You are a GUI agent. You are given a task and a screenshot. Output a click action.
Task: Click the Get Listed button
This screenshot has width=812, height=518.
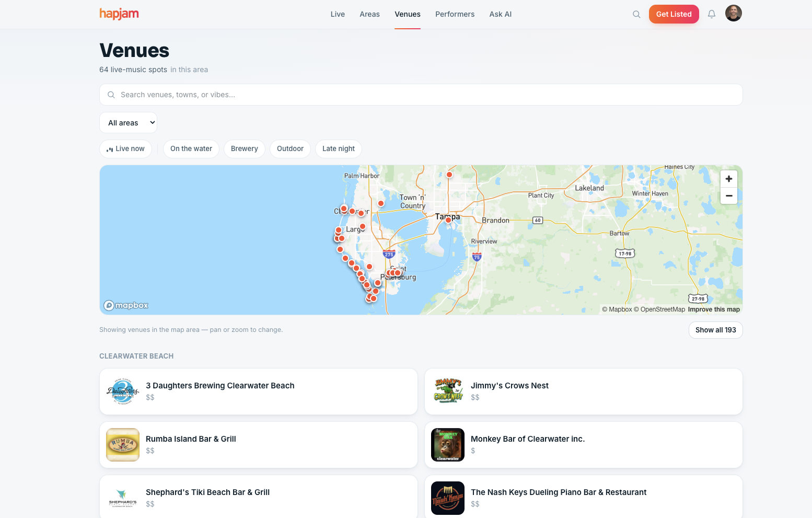click(674, 14)
